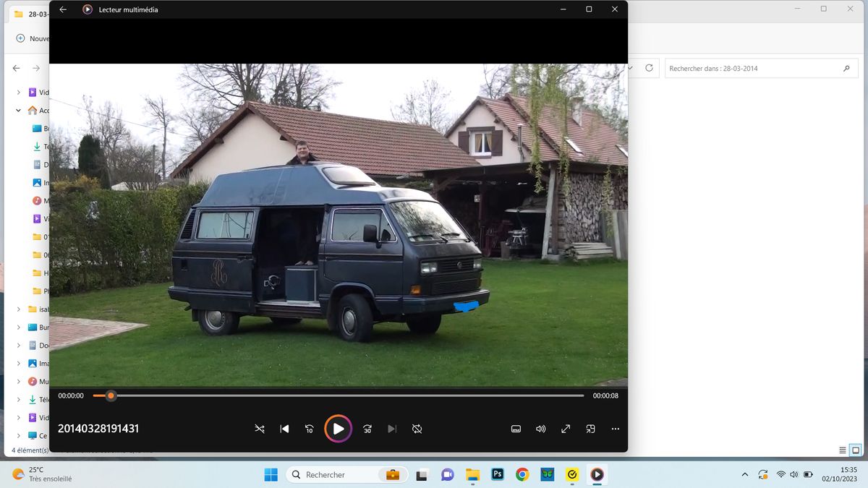Switch player to full screen
868x488 pixels.
(x=566, y=429)
